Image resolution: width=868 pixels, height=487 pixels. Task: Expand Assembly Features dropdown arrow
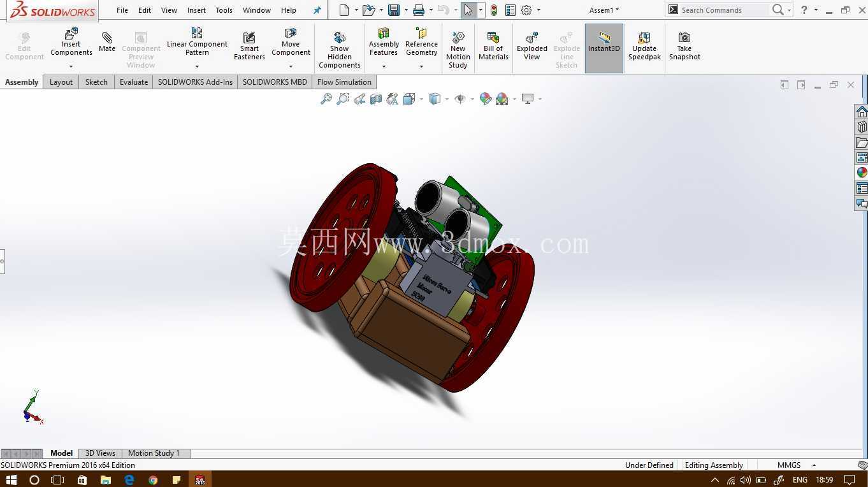point(384,66)
